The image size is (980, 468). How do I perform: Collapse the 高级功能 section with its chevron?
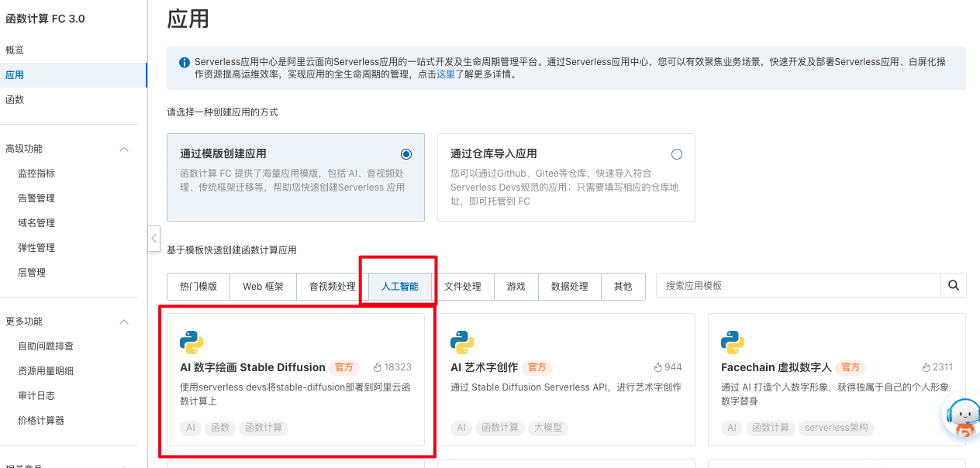(123, 149)
